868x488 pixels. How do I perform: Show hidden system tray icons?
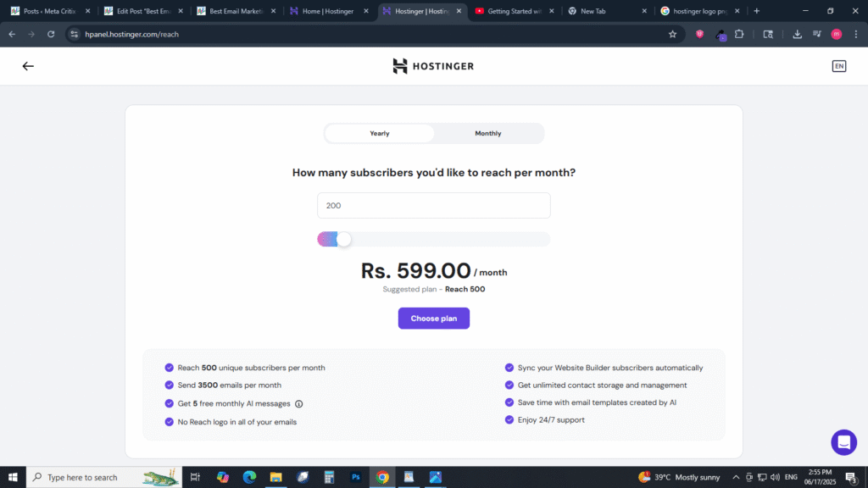(x=736, y=477)
